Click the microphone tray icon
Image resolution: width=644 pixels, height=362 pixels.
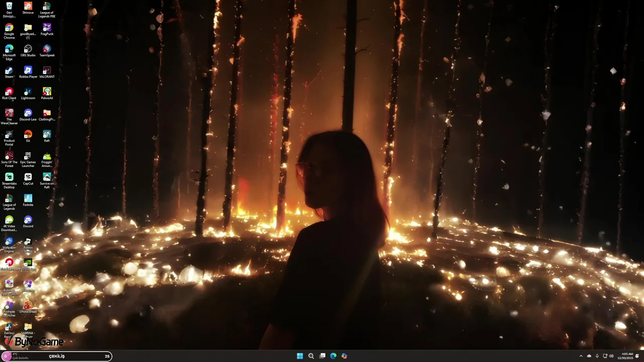(597, 356)
